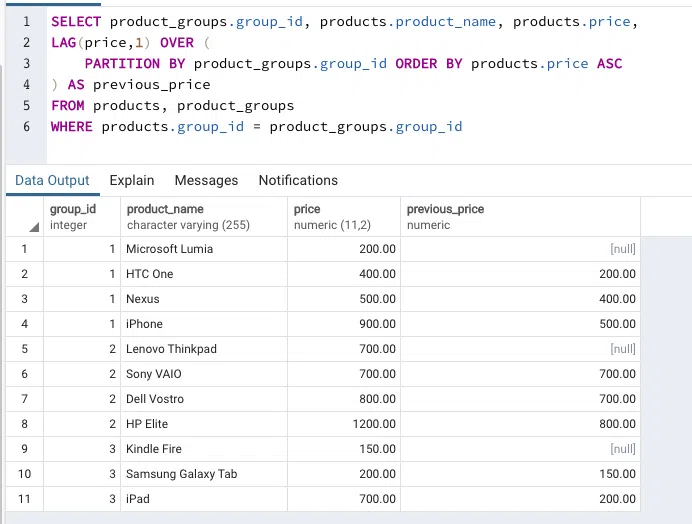Click the Dell Vostro cell
692x524 pixels.
point(204,399)
